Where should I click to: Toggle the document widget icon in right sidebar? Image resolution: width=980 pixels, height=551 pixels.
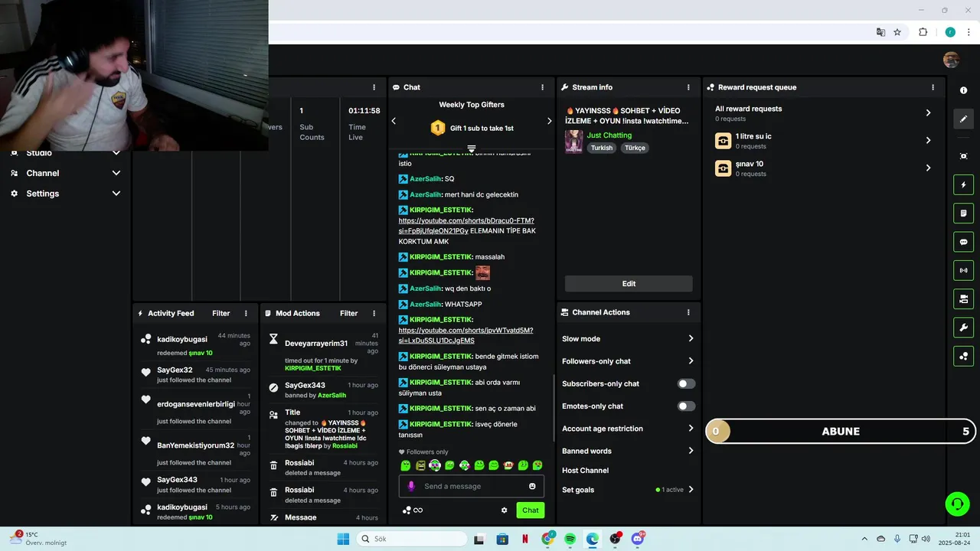(963, 213)
